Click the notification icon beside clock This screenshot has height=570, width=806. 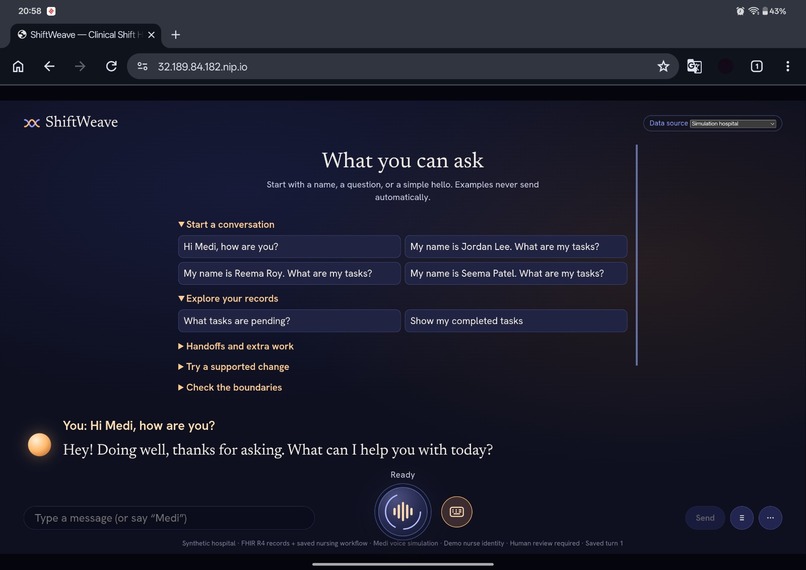coord(51,11)
